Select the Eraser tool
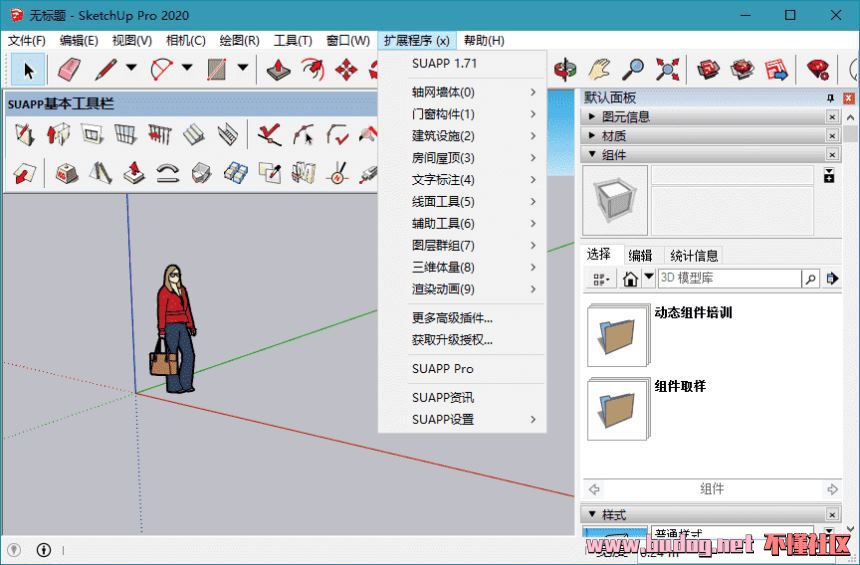Viewport: 860px width, 565px height. (69, 69)
